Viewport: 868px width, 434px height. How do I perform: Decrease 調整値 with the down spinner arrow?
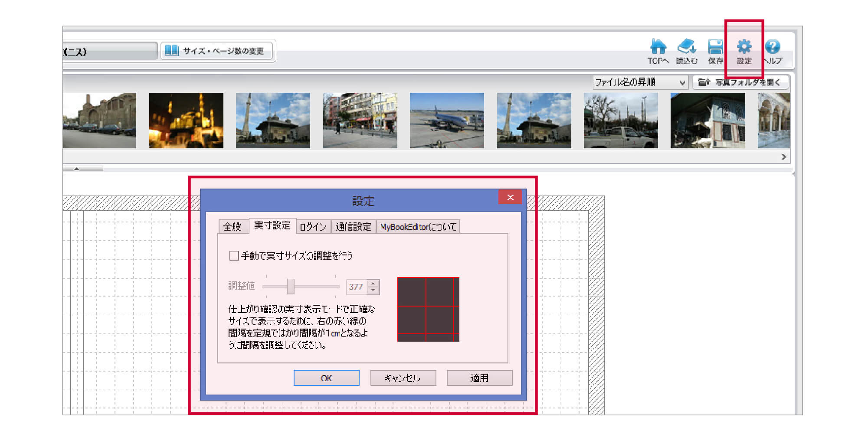[373, 290]
